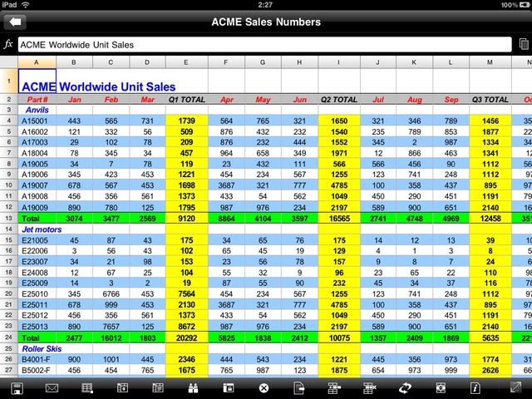Viewport: 532px width, 399px height.
Task: Select part number cell B5002-F
Action: tap(37, 370)
